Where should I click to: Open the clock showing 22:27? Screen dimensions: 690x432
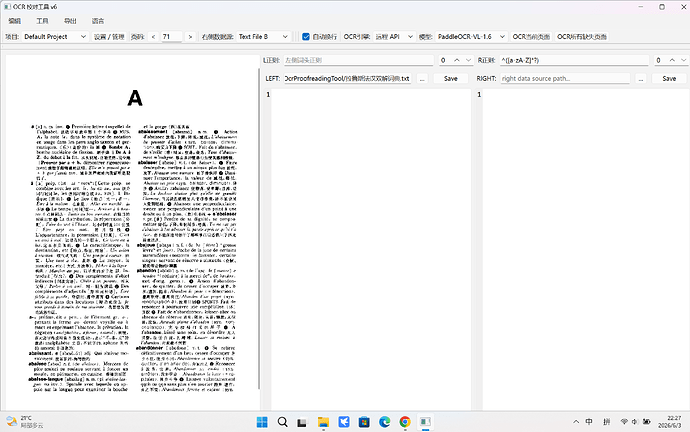(x=669, y=422)
